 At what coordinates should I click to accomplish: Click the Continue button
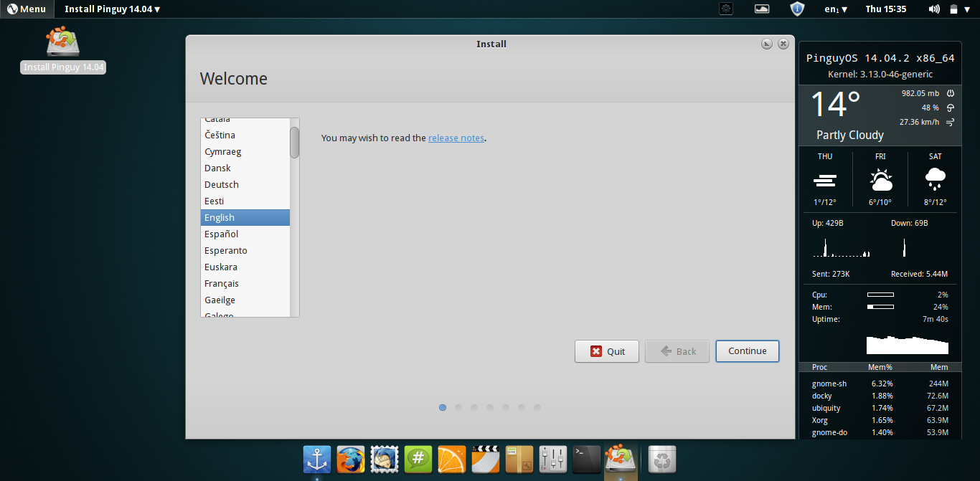click(748, 351)
